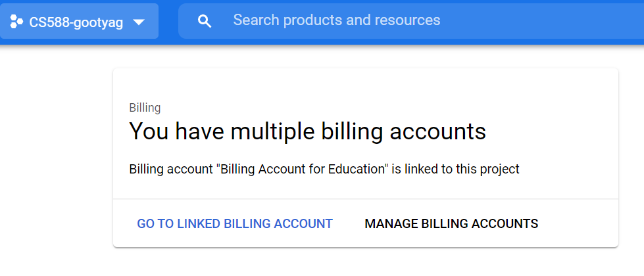Open the CS588-gootyag project selector
The image size is (644, 276).
tap(79, 21)
